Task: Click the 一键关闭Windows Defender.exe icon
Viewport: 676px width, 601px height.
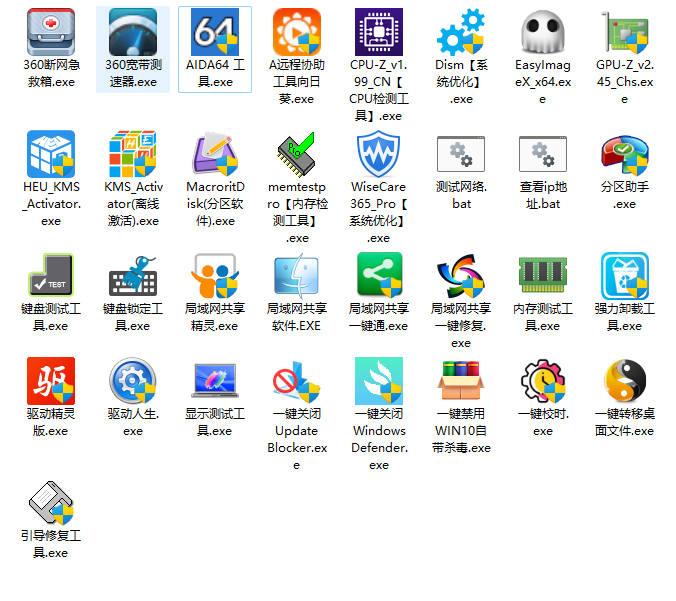Action: (379, 381)
